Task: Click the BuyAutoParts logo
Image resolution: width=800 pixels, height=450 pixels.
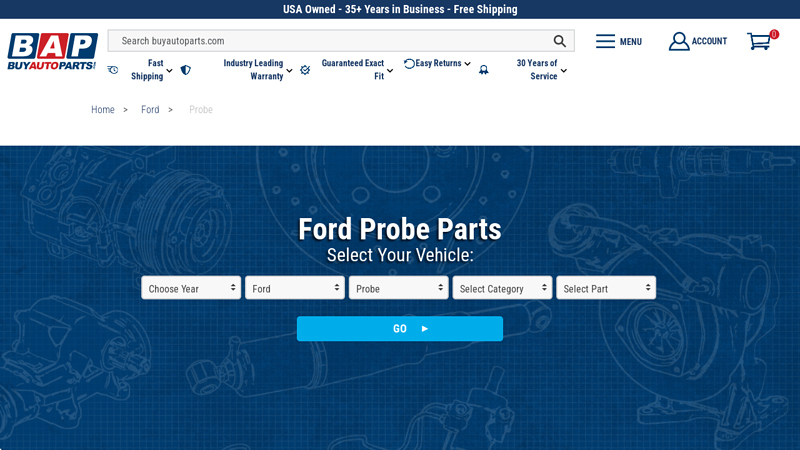Action: pos(52,52)
